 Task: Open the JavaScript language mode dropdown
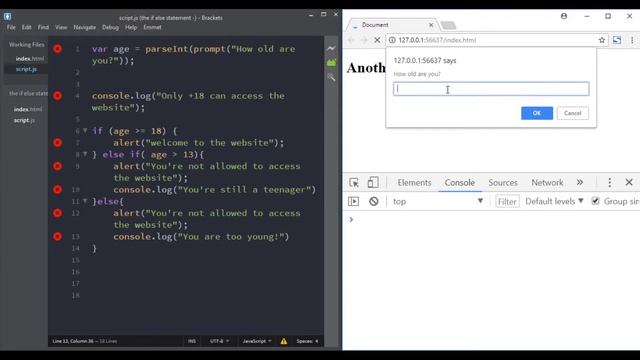click(257, 341)
